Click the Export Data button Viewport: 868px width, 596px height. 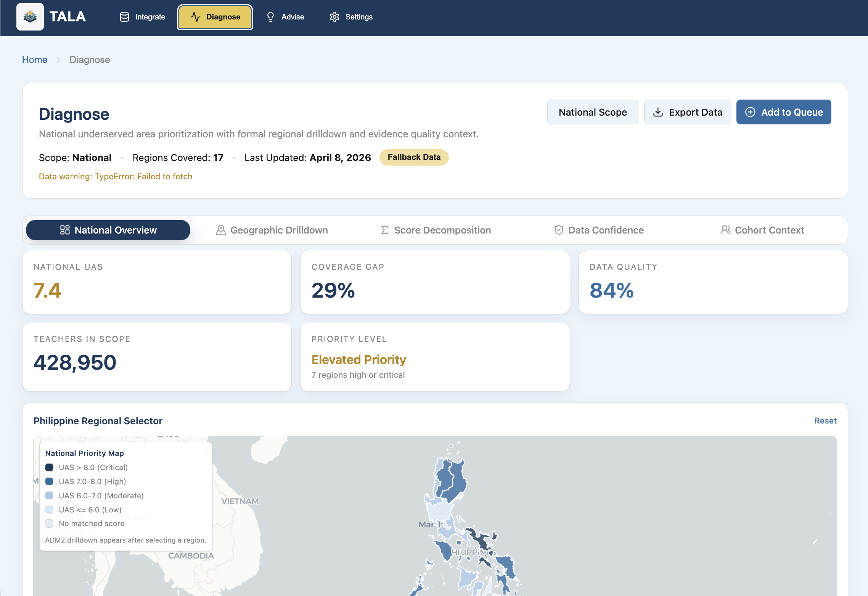(x=687, y=112)
